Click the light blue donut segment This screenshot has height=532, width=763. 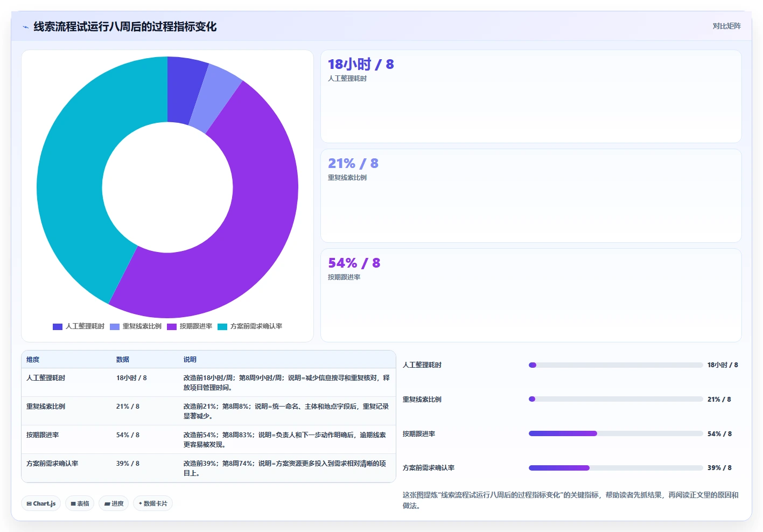213,100
